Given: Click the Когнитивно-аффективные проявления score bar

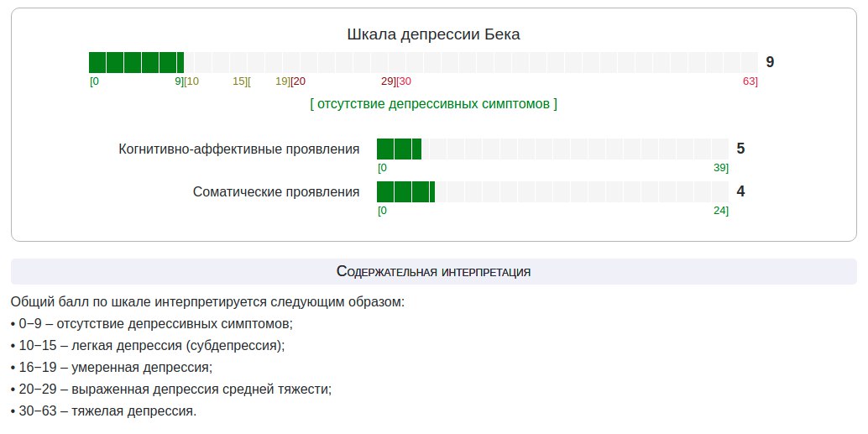Looking at the screenshot, I should point(552,149).
